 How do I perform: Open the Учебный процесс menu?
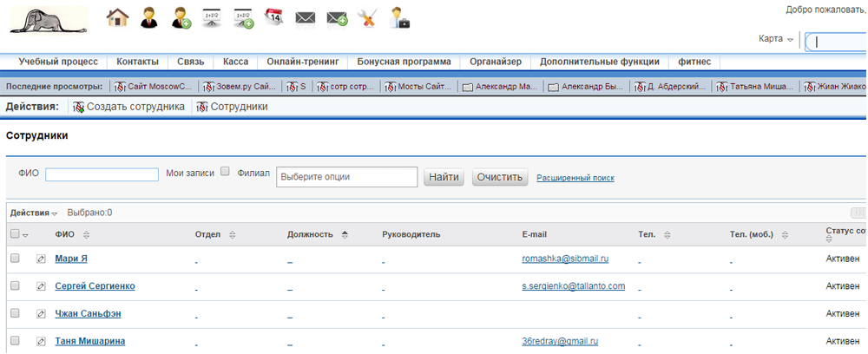pyautogui.click(x=58, y=62)
